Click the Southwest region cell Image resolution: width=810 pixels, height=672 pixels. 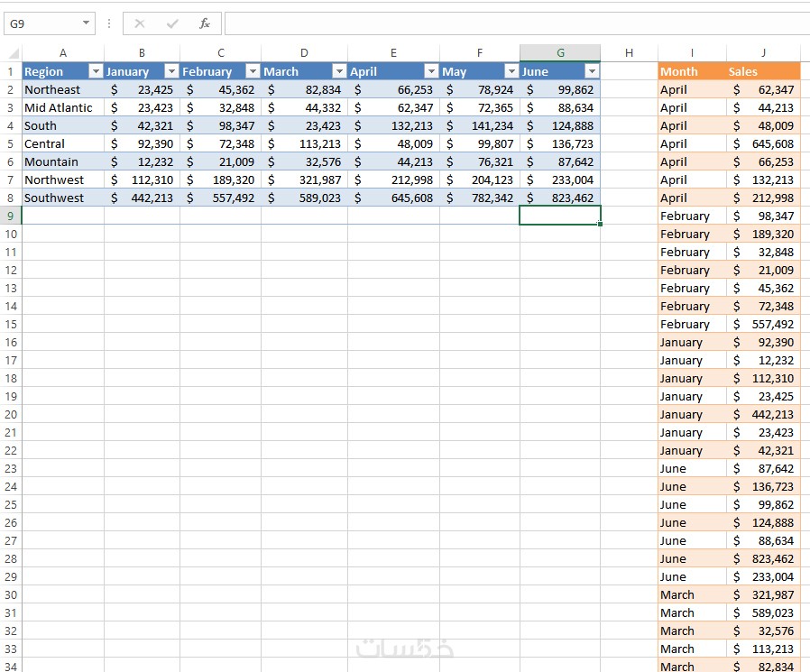63,198
